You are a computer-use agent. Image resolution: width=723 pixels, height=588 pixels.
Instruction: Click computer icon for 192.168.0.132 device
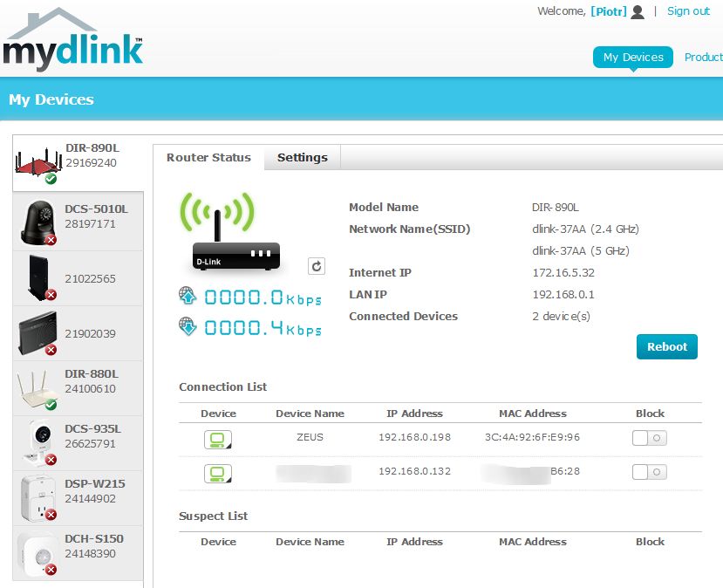[x=218, y=474]
